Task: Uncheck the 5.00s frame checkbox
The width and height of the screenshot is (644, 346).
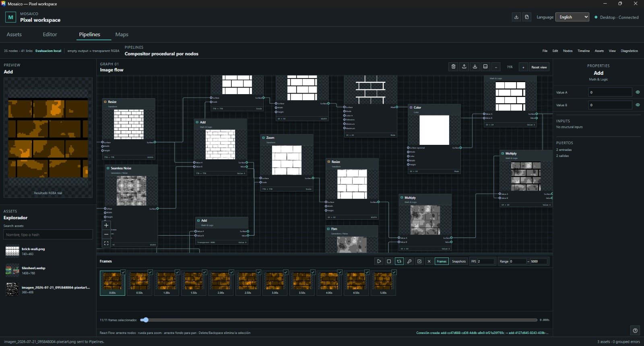Action: [x=394, y=272]
